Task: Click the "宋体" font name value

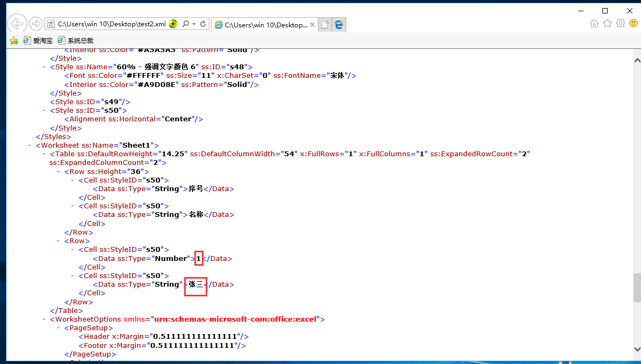Action: 337,76
